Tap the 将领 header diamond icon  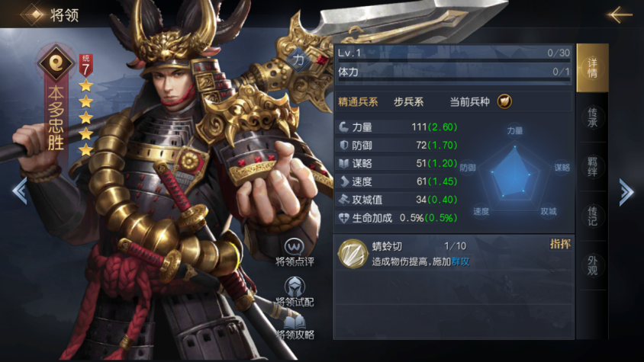tap(35, 14)
